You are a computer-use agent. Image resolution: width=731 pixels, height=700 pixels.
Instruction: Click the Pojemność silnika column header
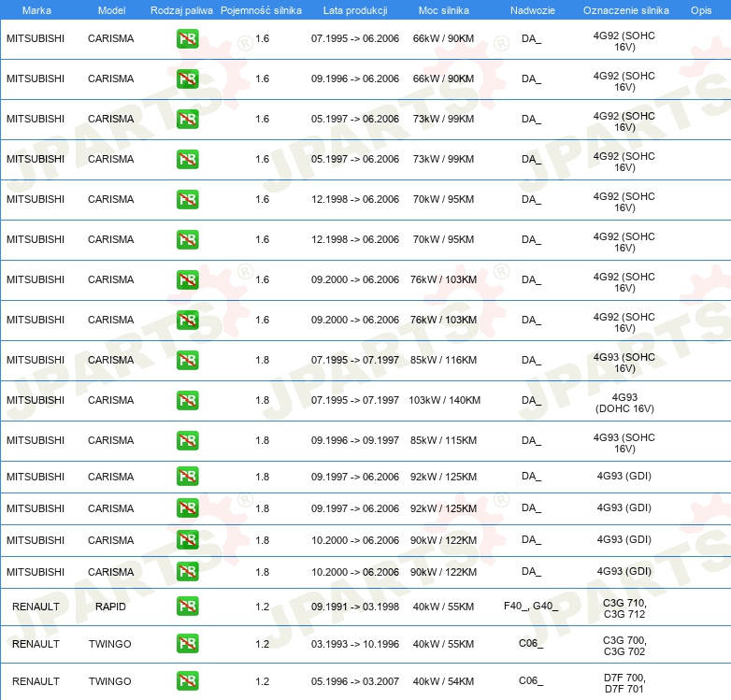tap(261, 10)
